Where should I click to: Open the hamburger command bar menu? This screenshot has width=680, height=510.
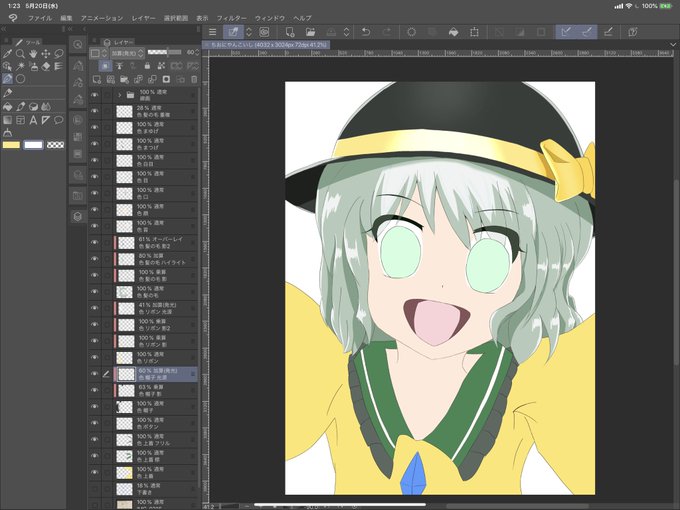[212, 32]
